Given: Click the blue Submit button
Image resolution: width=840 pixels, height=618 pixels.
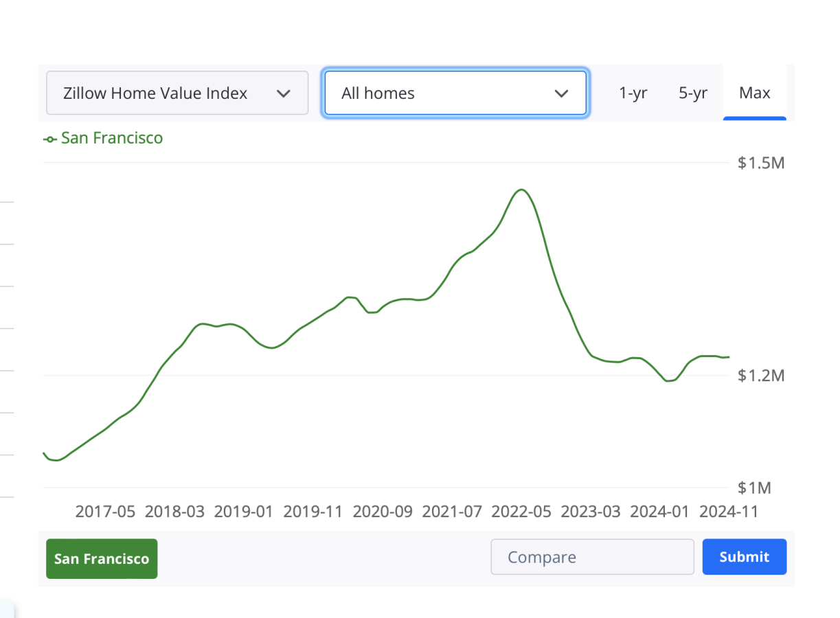Looking at the screenshot, I should pos(744,557).
